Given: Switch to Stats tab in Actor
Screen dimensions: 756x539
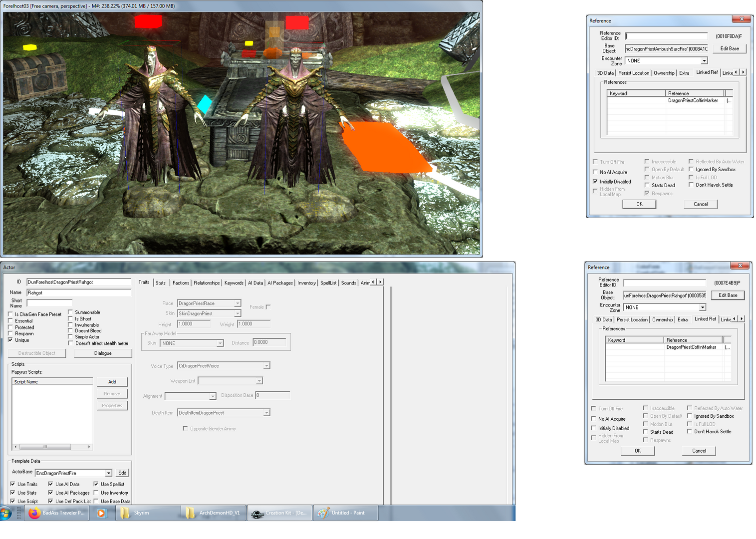Looking at the screenshot, I should [x=161, y=283].
